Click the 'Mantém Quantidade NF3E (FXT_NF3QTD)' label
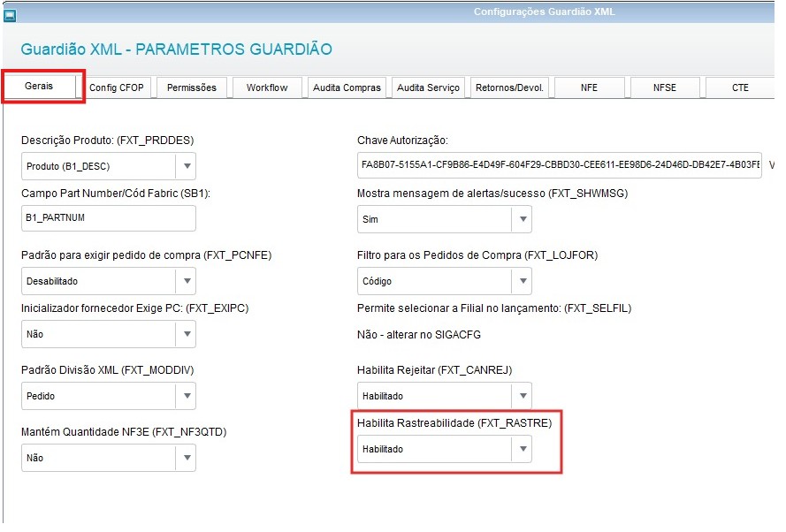This screenshot has width=786, height=532. pos(124,432)
